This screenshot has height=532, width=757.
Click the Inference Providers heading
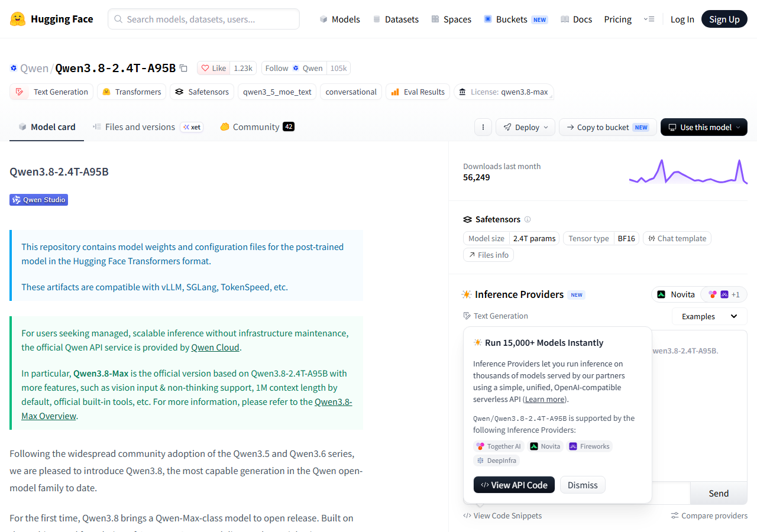tap(519, 294)
